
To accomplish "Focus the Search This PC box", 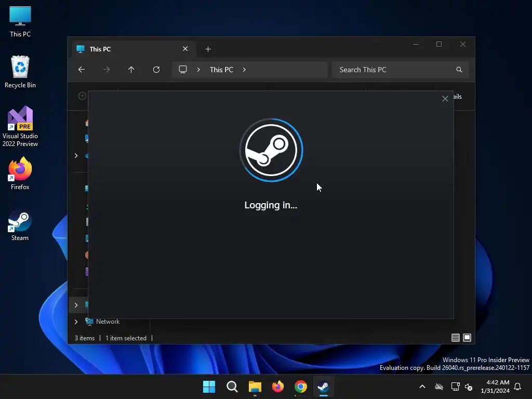I will click(x=400, y=70).
